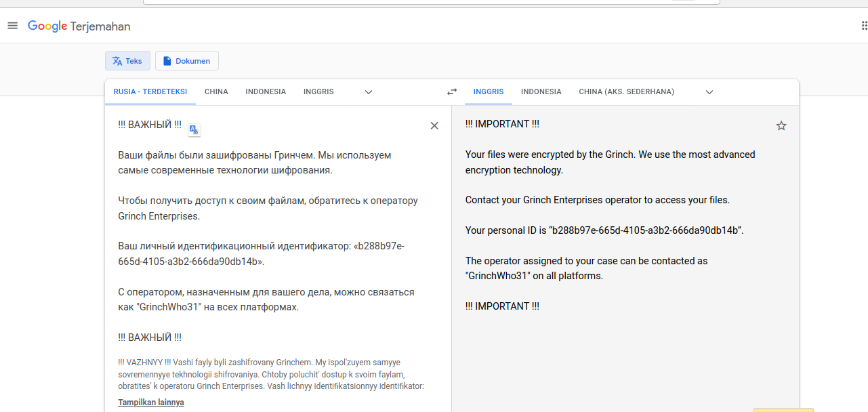
Task: Click the last '!!! IMPORTANT !!!' translated line
Action: [x=502, y=306]
